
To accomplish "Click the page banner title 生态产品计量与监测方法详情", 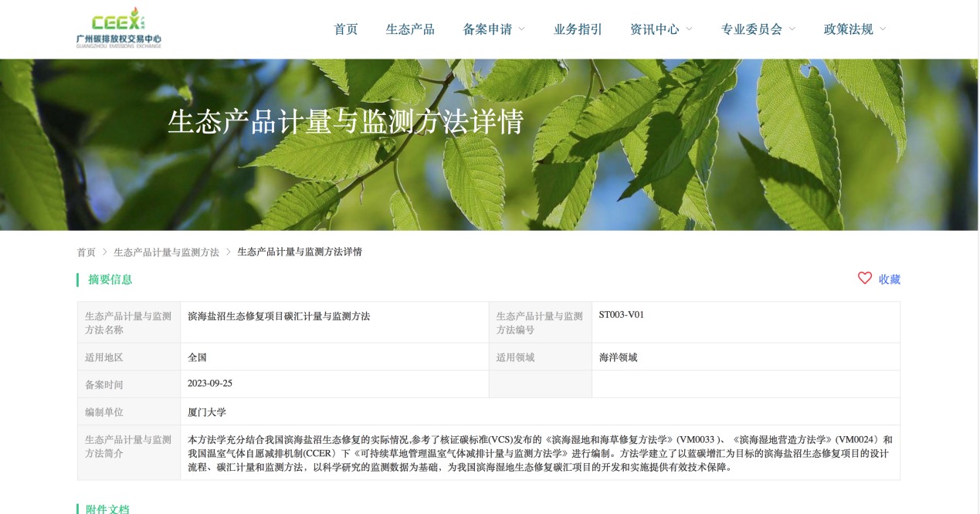I will point(346,122).
